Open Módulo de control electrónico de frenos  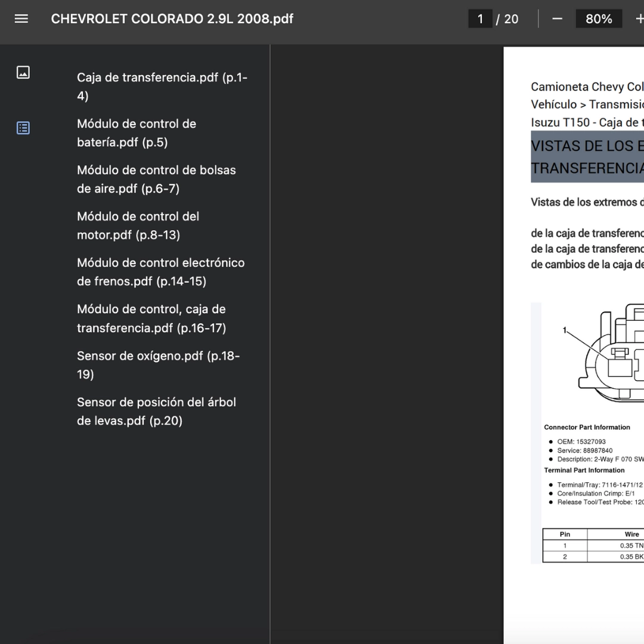(160, 272)
